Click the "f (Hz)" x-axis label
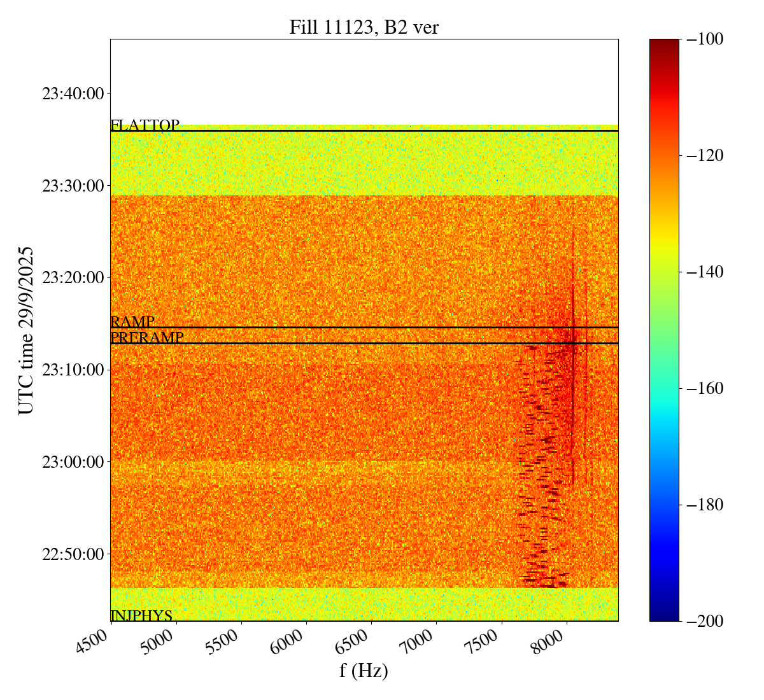 (x=364, y=671)
